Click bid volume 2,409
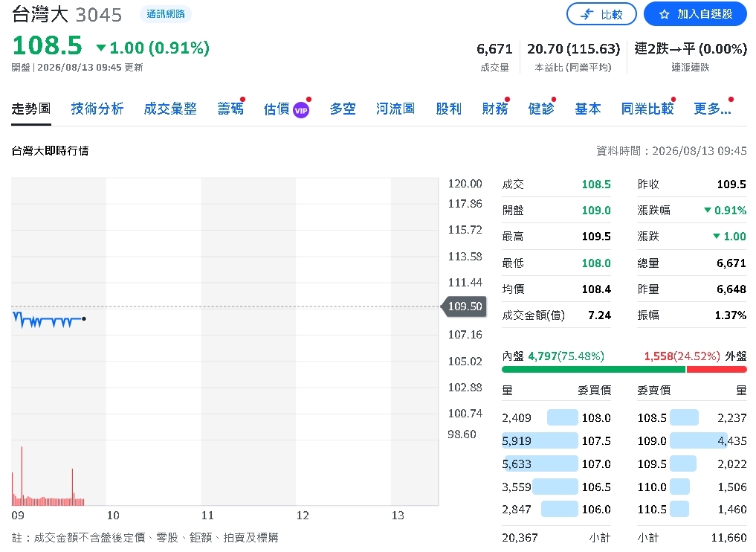Image resolution: width=756 pixels, height=552 pixels. (517, 418)
